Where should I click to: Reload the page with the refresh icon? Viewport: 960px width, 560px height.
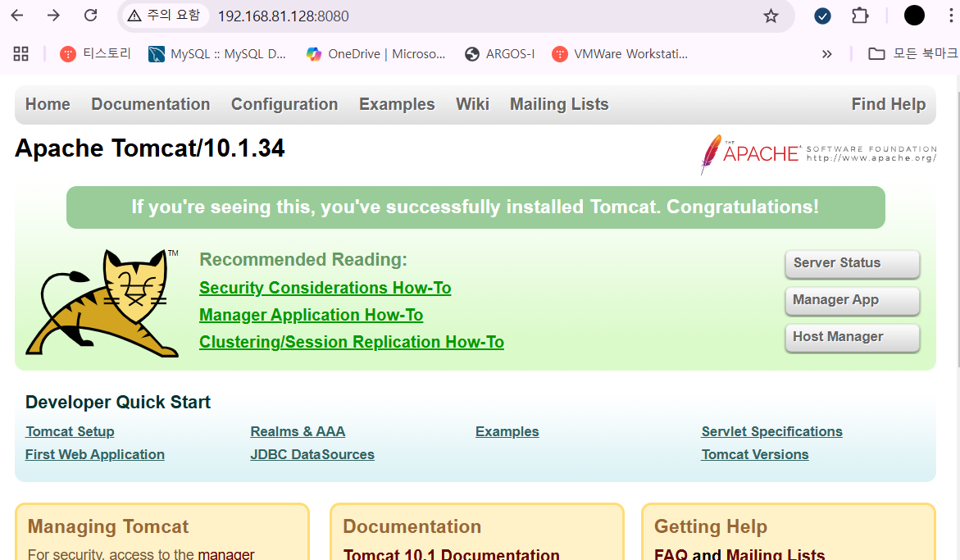91,16
